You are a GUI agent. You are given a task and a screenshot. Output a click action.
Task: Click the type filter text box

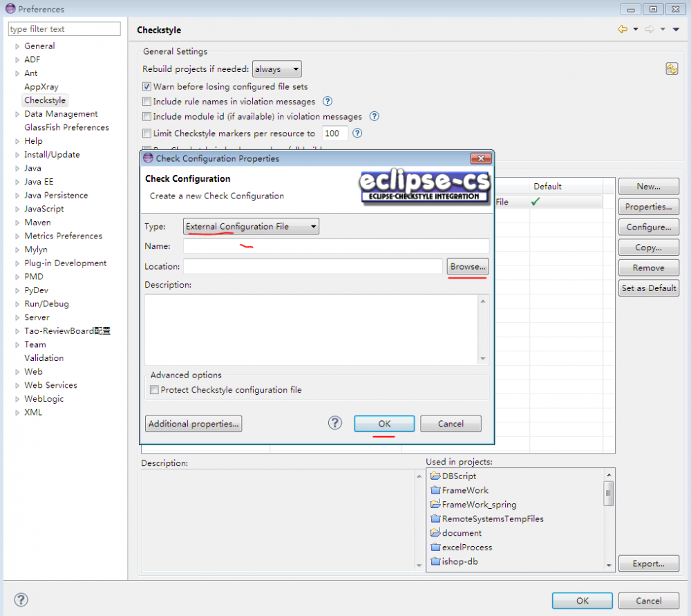[64, 29]
